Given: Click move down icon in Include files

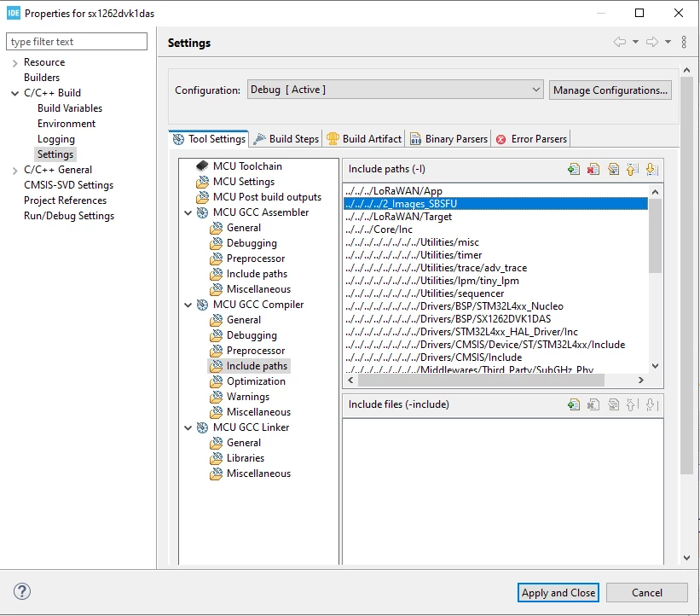Looking at the screenshot, I should [x=651, y=404].
